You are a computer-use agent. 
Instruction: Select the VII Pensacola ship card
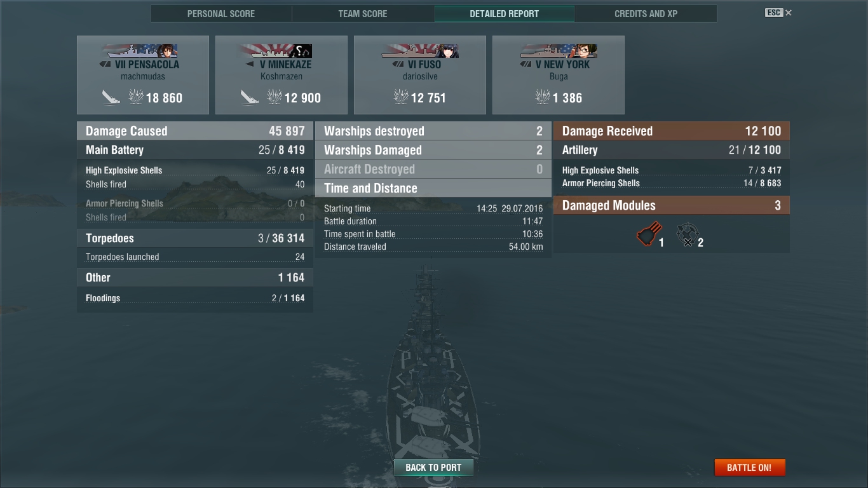pyautogui.click(x=143, y=75)
